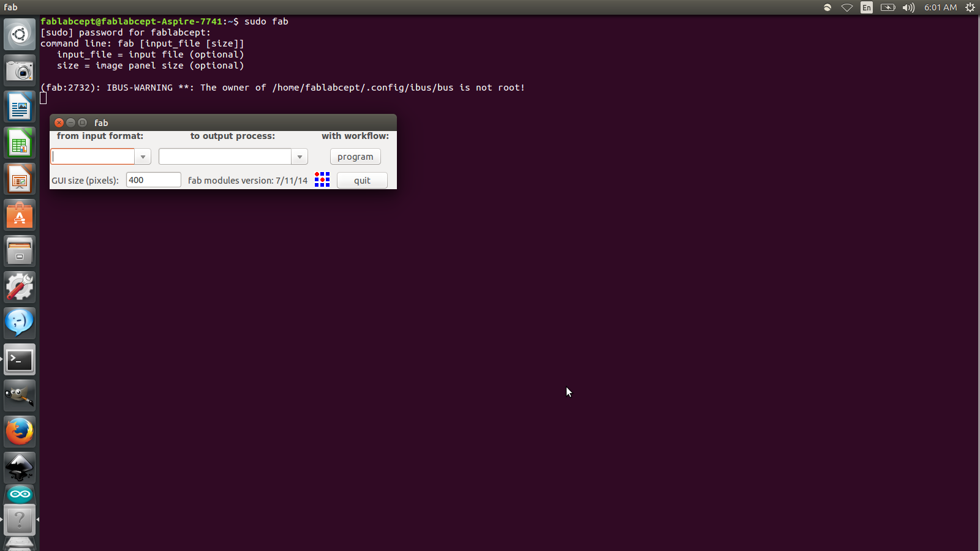Launch Inkscape vector editor icon

[20, 468]
